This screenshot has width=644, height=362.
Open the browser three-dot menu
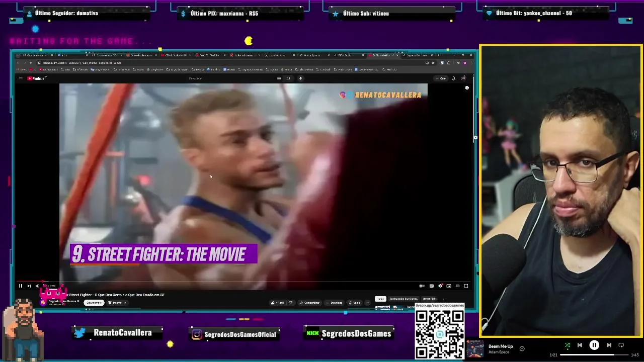click(x=471, y=63)
